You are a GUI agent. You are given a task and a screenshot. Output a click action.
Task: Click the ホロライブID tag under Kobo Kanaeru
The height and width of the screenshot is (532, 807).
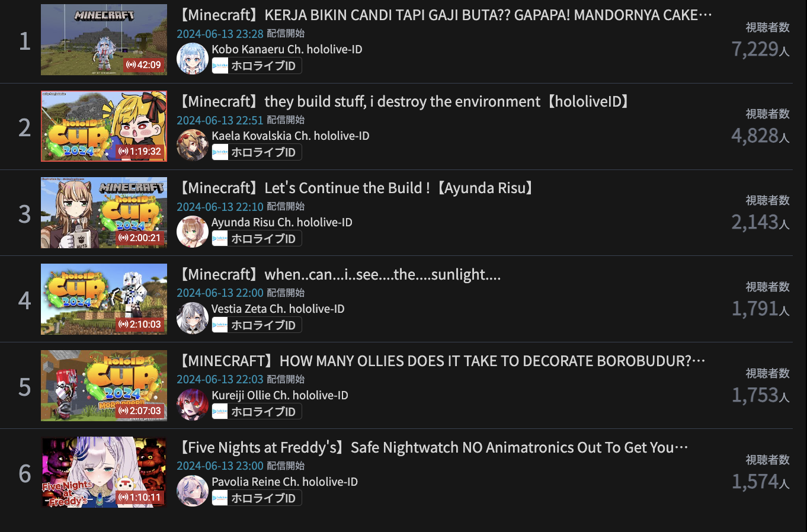(x=257, y=66)
